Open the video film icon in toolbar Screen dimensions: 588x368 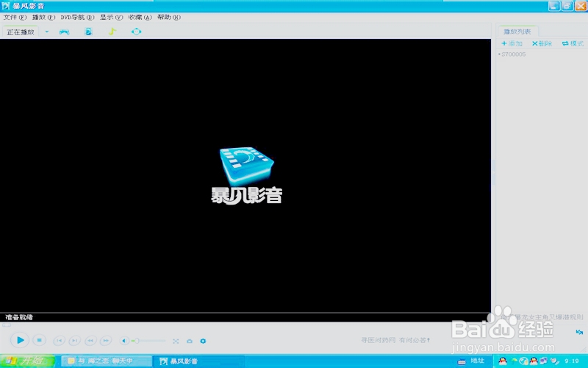pyautogui.click(x=88, y=32)
